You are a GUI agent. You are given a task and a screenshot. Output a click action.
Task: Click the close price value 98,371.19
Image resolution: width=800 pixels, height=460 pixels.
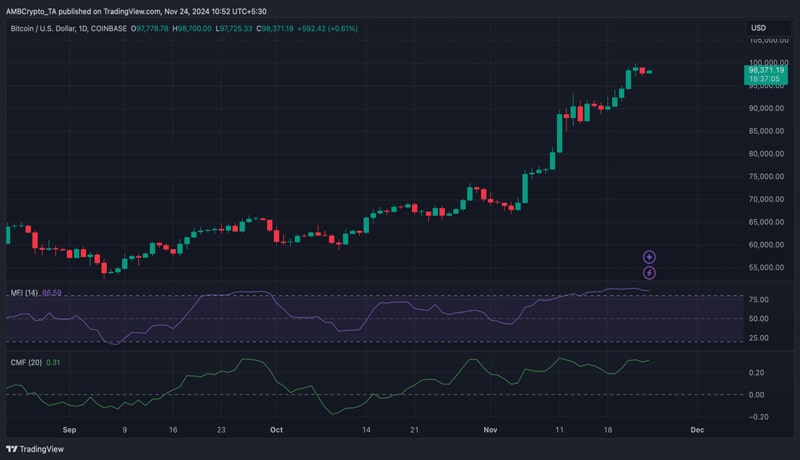pos(278,29)
